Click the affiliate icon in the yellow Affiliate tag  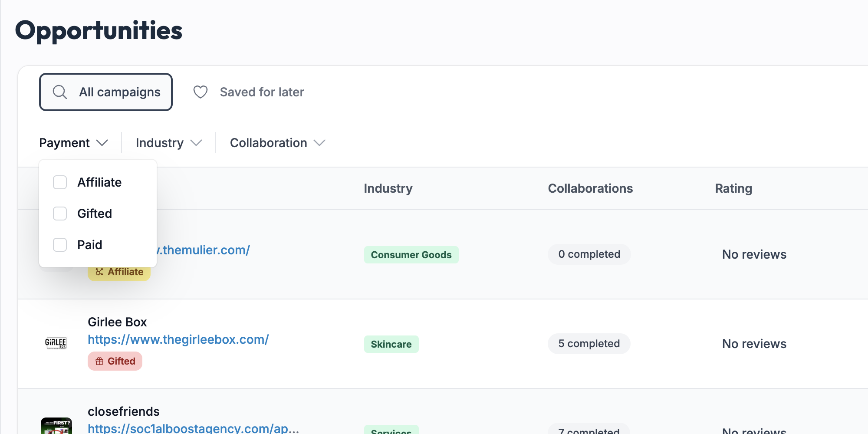click(99, 272)
